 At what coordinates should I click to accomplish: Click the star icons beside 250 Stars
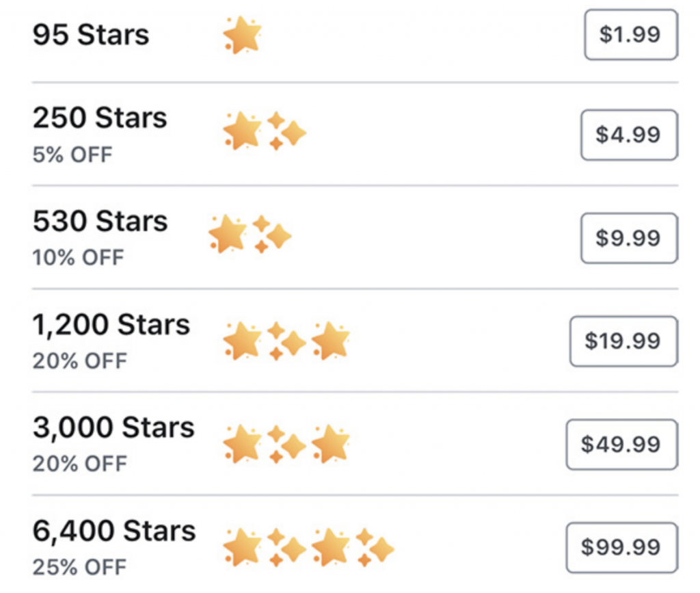click(265, 131)
